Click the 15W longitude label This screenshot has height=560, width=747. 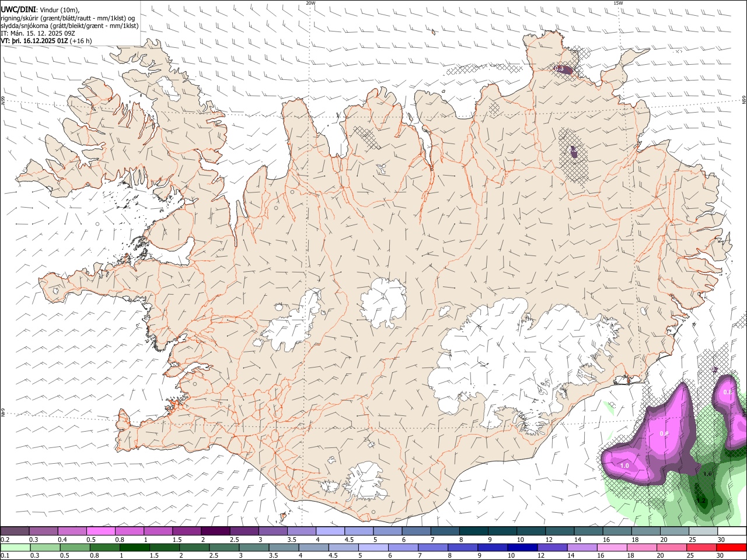[618, 3]
